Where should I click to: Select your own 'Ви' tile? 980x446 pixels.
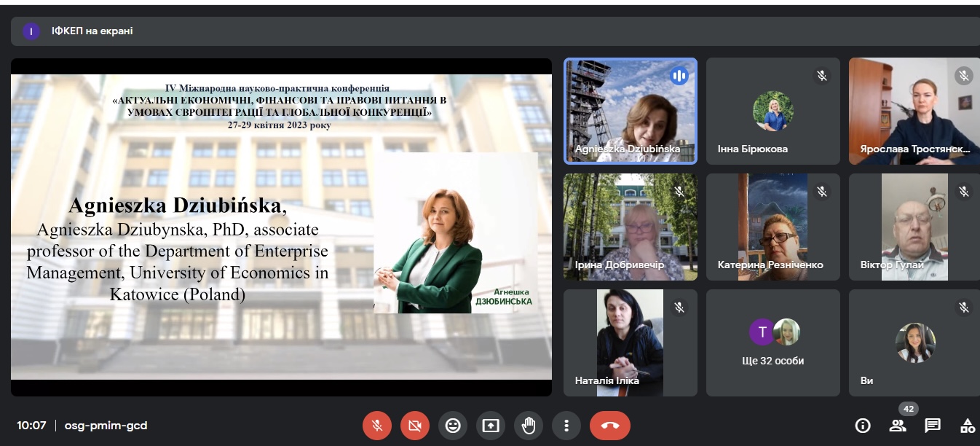[x=914, y=343]
